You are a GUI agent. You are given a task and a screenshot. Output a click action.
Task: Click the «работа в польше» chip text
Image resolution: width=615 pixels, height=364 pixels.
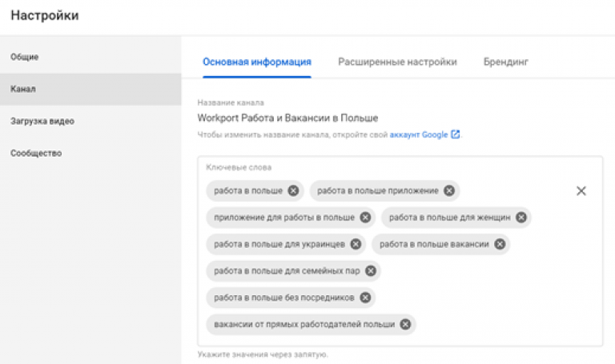[248, 191]
